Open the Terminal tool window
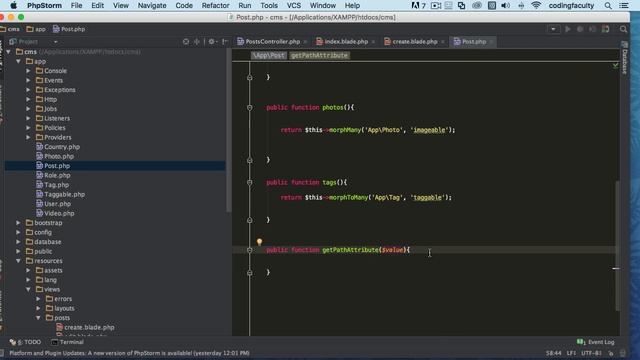The image size is (640, 360). tap(67, 342)
